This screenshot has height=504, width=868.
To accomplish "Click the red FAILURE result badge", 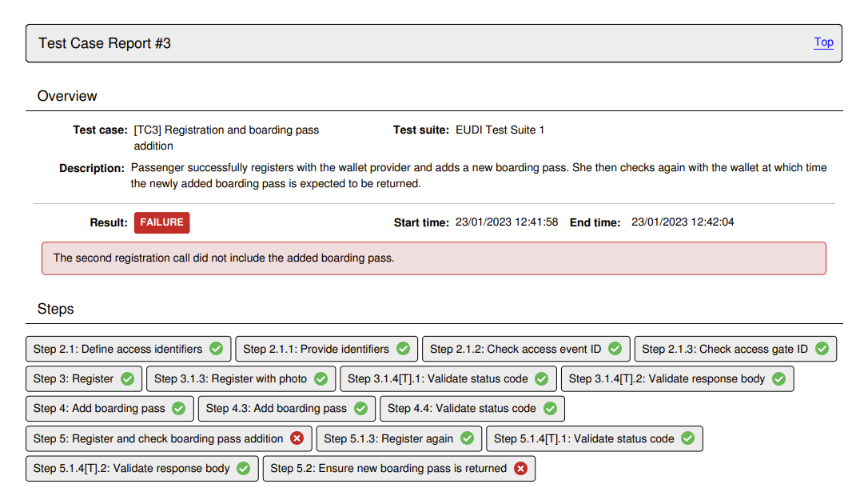I will coord(161,222).
